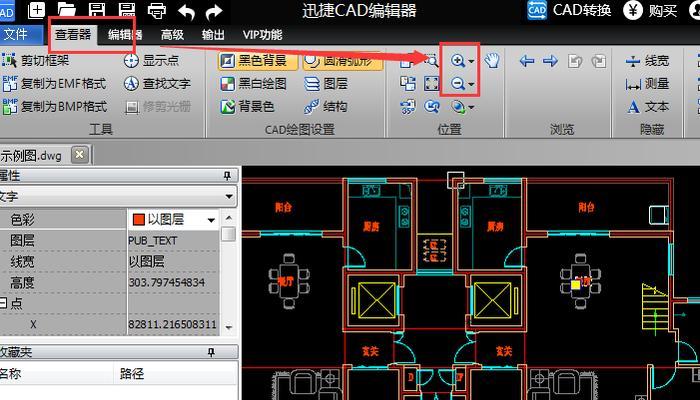Switch to the 编辑器 tab
Screen dimensions: 700x400
click(x=125, y=34)
